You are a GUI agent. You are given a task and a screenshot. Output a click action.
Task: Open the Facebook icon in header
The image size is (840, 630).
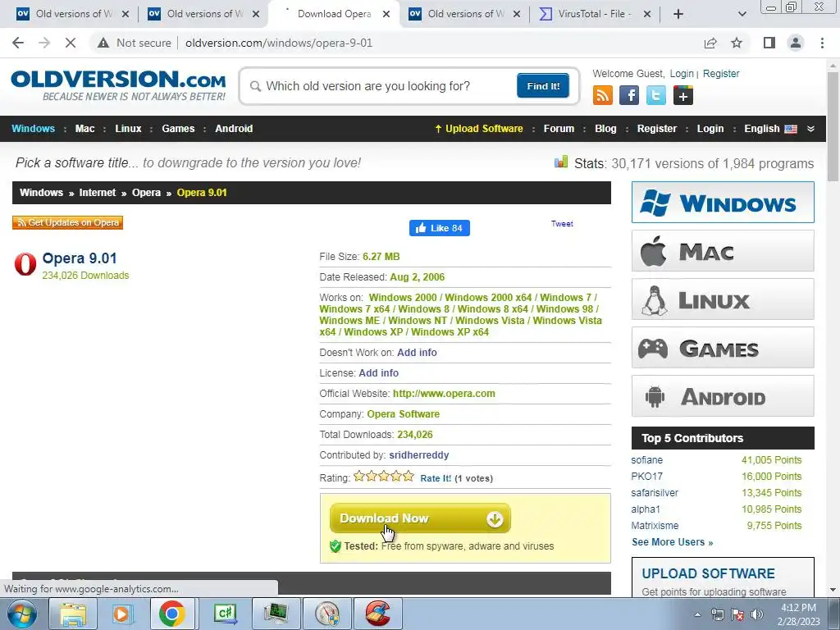click(x=629, y=95)
